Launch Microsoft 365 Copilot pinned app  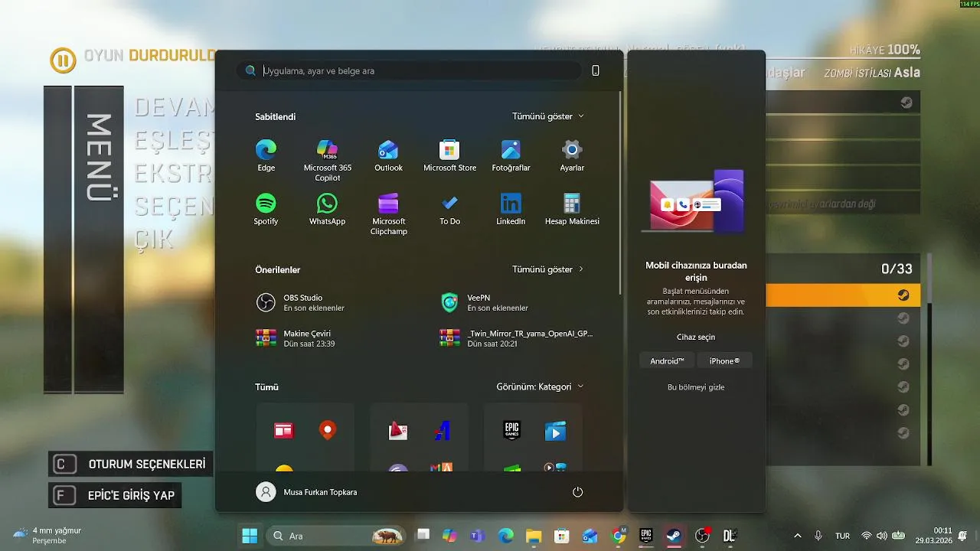[x=327, y=160]
